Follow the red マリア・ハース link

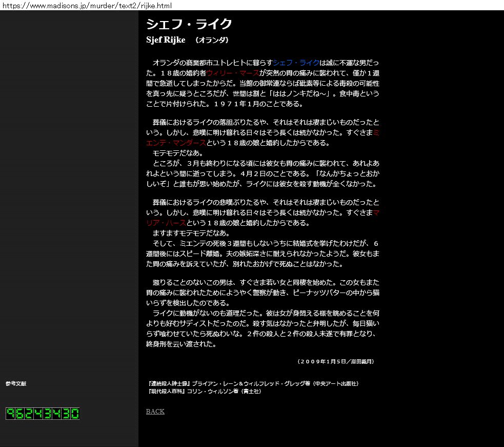coord(166,223)
